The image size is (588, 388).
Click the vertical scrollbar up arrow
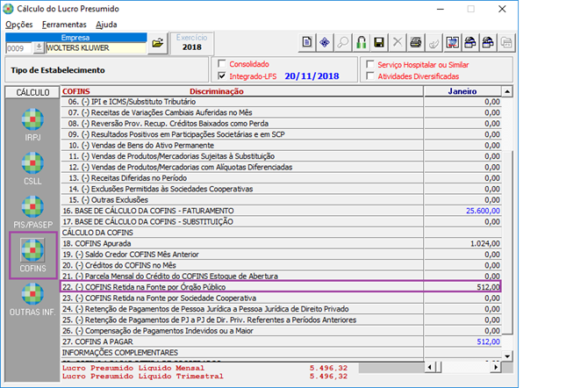(507, 91)
